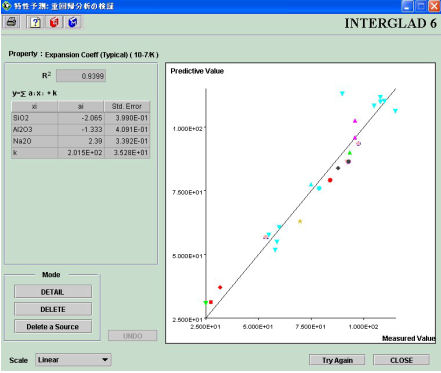Screen dimensions: 441x373
Task: Click the Try Again button
Action: click(x=337, y=360)
